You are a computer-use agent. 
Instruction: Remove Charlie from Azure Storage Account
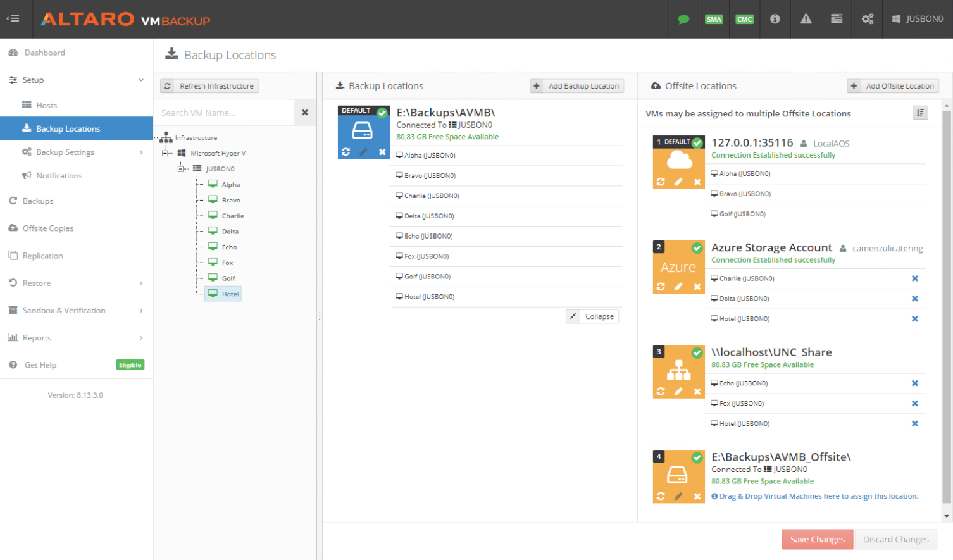coord(914,278)
